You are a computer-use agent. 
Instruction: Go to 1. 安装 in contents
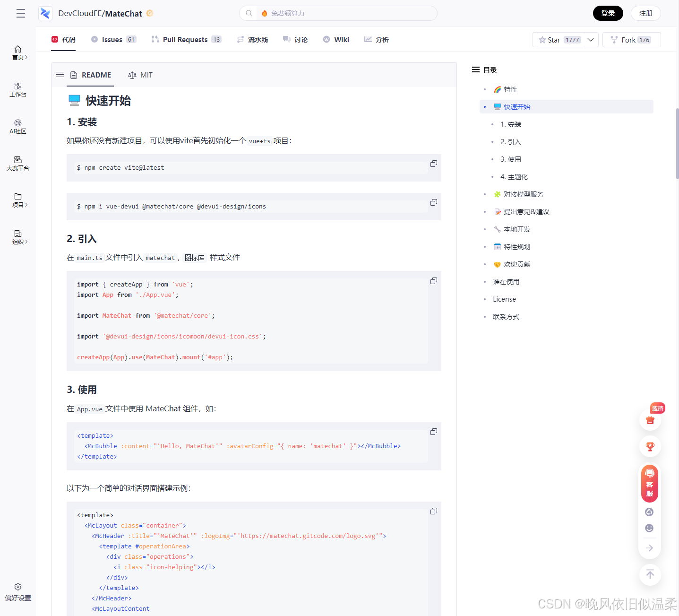tap(511, 124)
